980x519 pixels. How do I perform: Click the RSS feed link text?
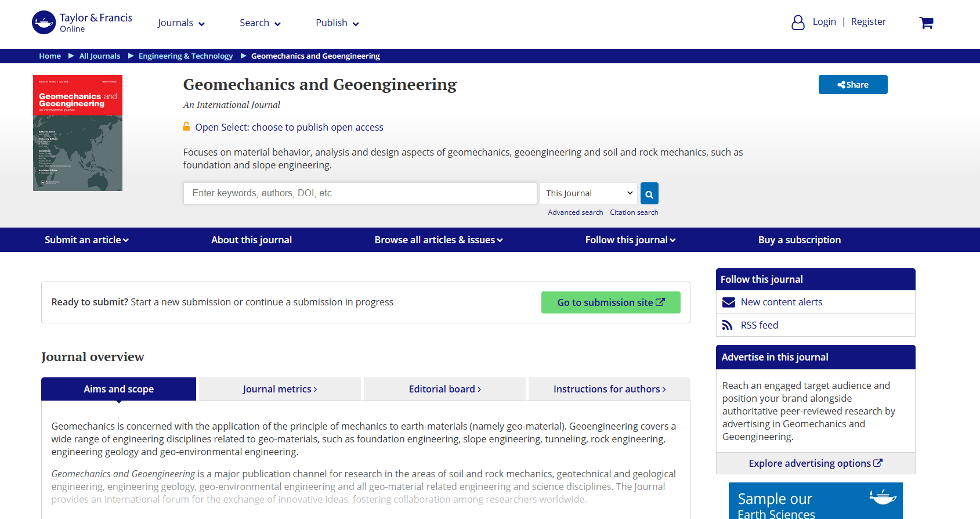[759, 325]
